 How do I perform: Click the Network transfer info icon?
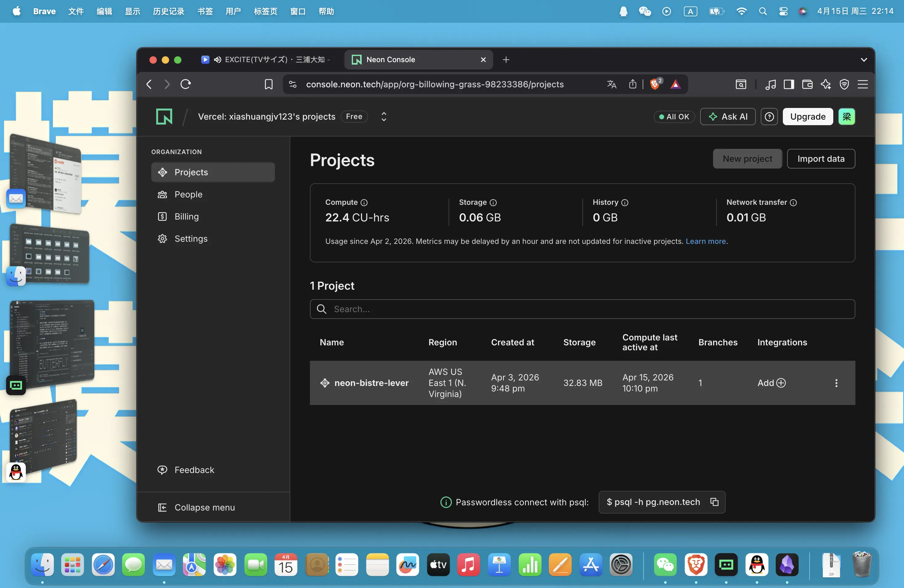pos(793,202)
